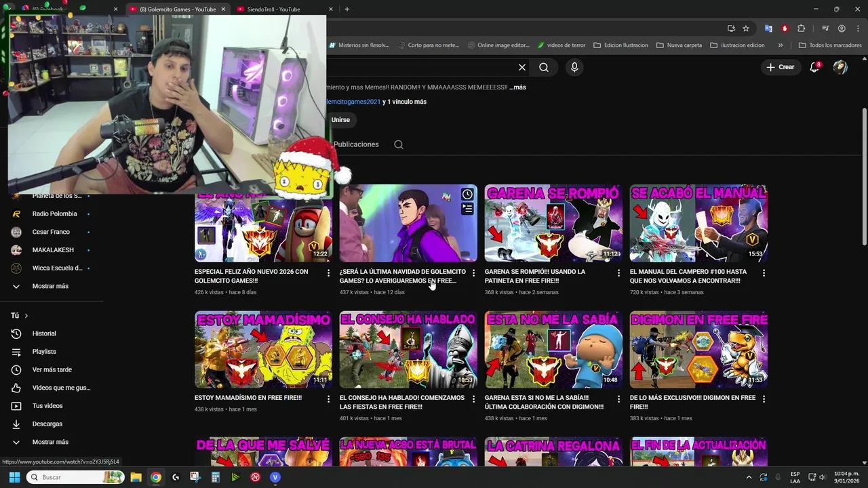
Task: Open the Edicion Ilustracion bookmark folder
Action: 620,45
